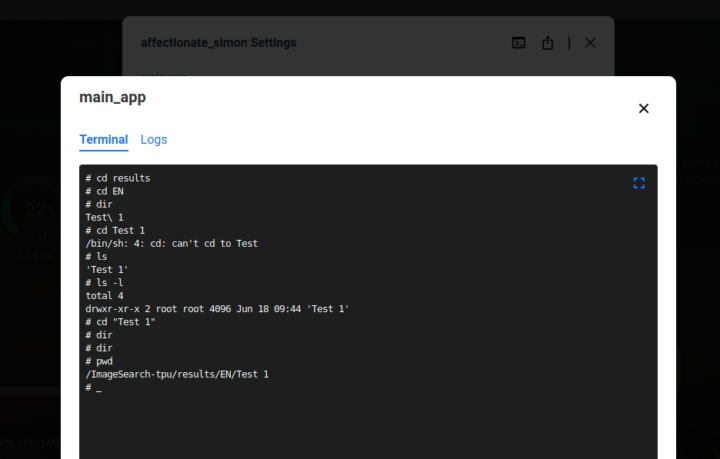Click the /ImageSearch-tpu/results/EN/Test 1 path
The height and width of the screenshot is (459, 720).
click(x=177, y=375)
